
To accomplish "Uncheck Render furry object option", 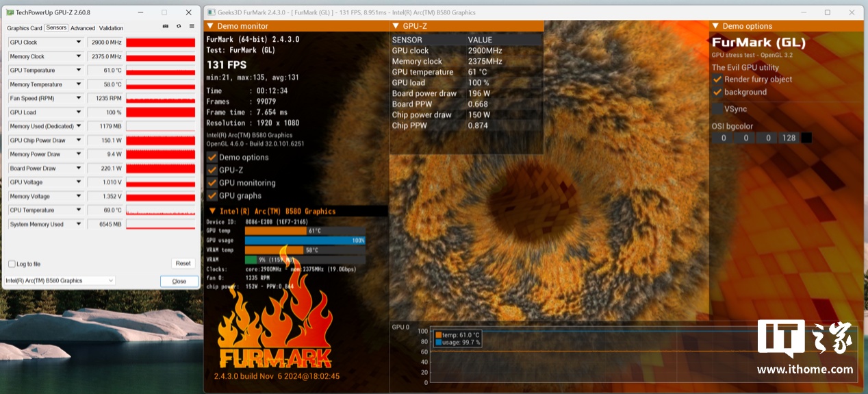I will click(x=717, y=79).
